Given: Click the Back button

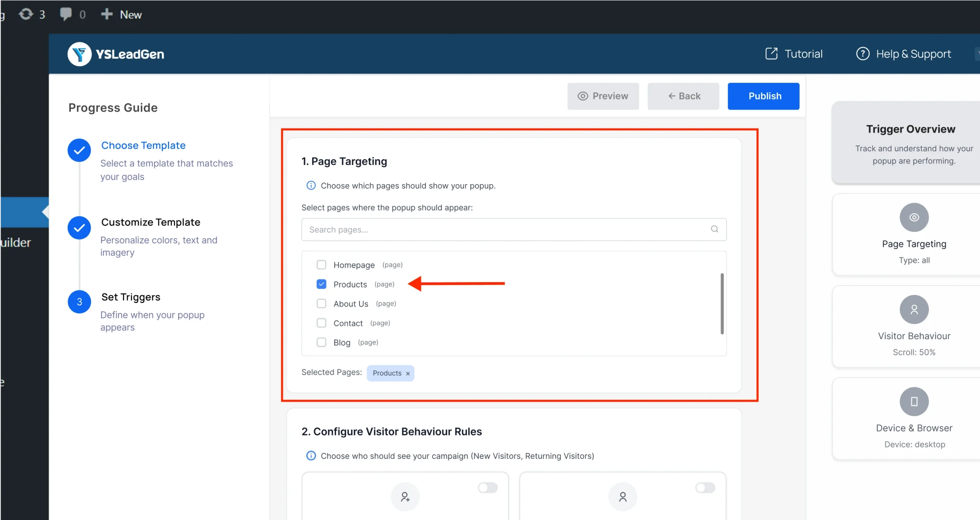Looking at the screenshot, I should point(683,96).
